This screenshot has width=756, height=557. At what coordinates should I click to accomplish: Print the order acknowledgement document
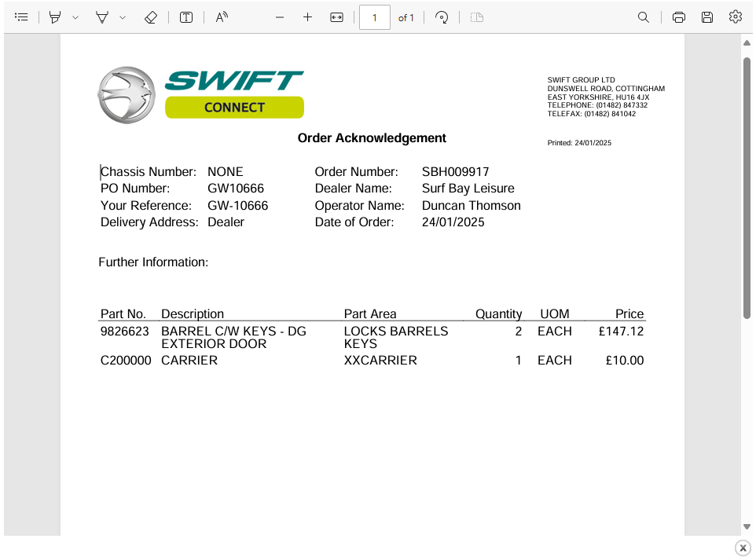pyautogui.click(x=679, y=17)
